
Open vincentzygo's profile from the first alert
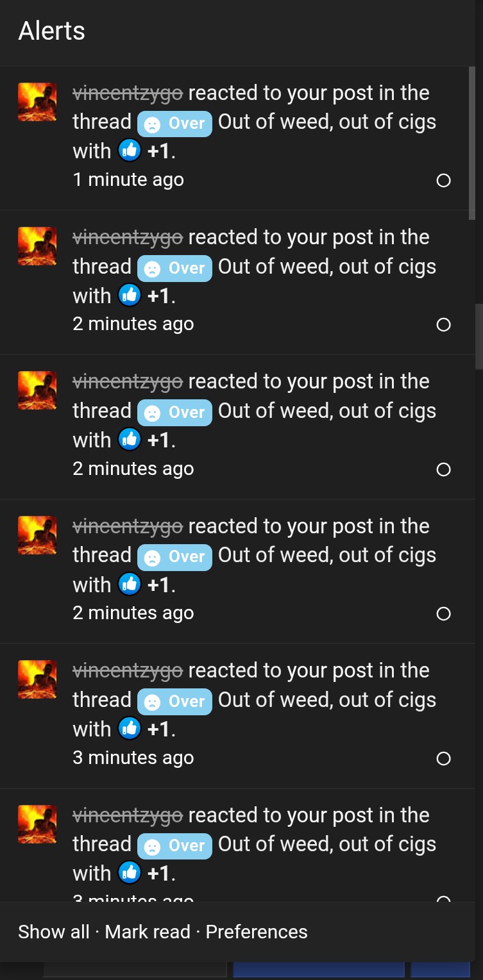click(x=128, y=93)
